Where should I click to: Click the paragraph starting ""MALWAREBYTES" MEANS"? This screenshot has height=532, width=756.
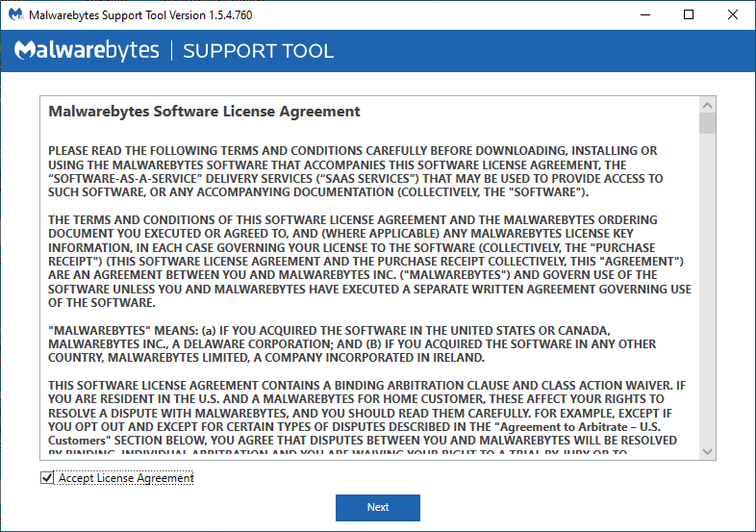[x=352, y=343]
